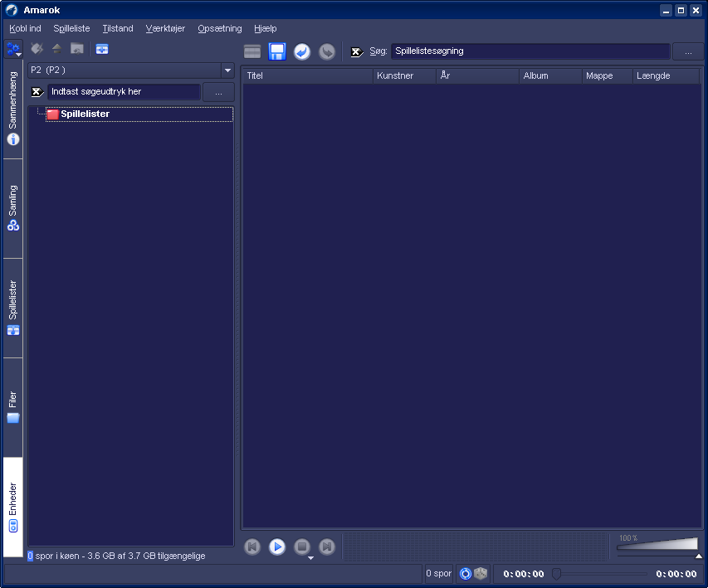Click the device space status text
The image size is (708, 588).
point(116,556)
